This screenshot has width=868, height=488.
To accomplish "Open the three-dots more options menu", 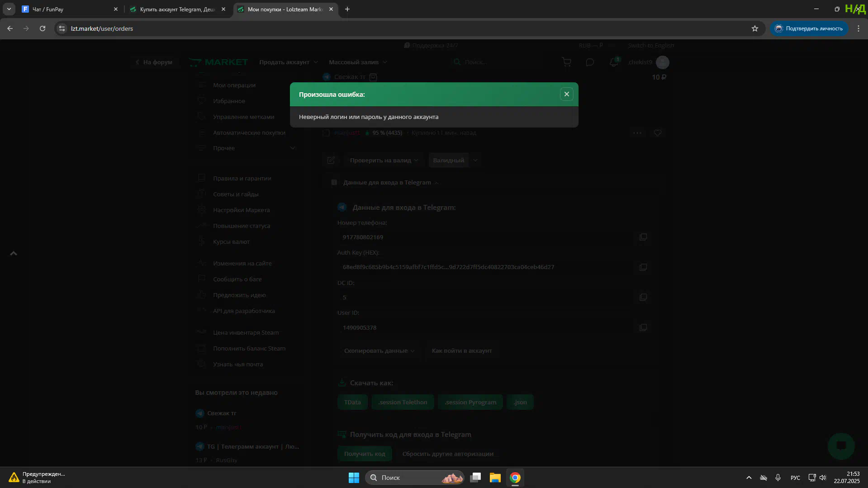I will (x=637, y=133).
